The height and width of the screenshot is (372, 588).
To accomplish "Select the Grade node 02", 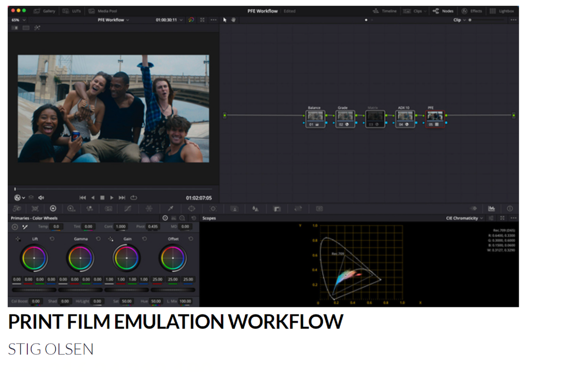I will tap(345, 119).
